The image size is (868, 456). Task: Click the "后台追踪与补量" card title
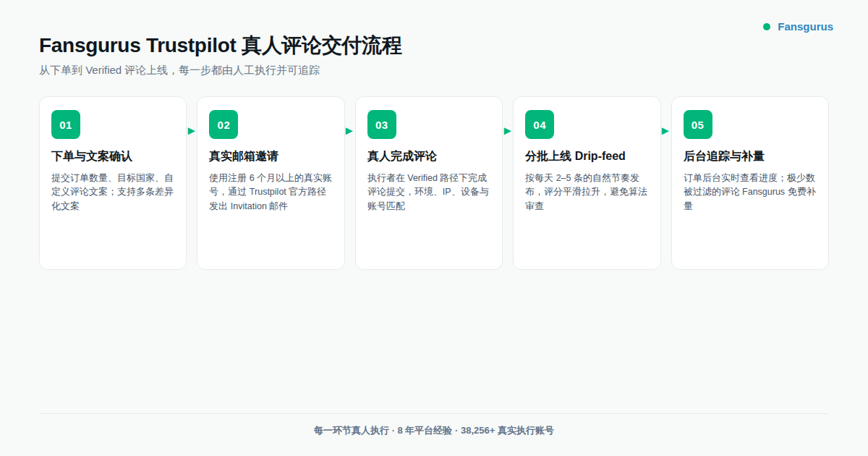[723, 156]
